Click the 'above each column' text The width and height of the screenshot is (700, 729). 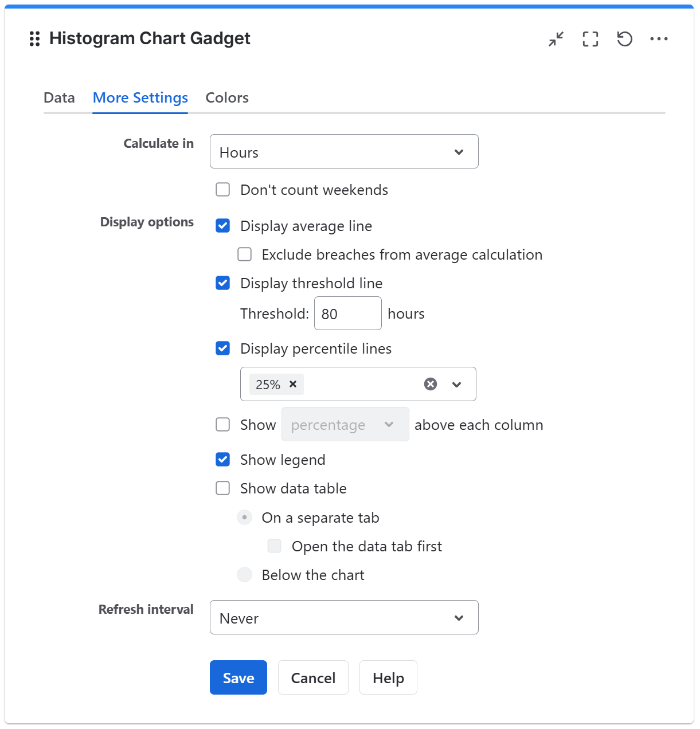pos(479,425)
